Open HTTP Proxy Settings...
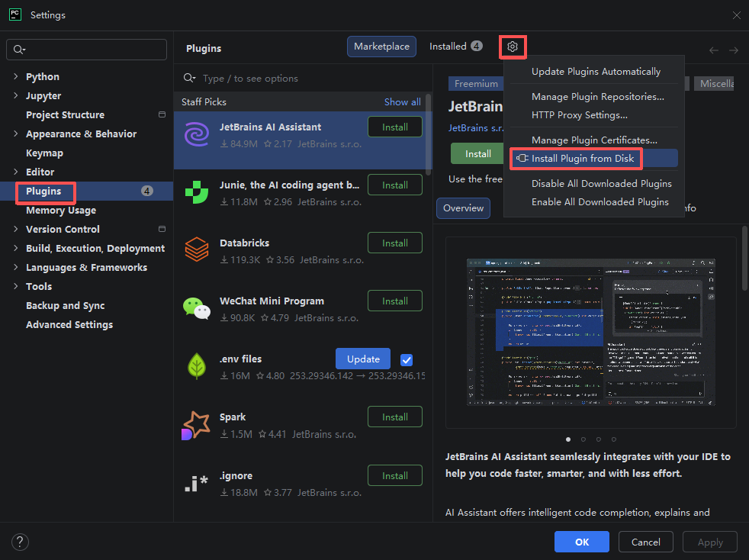The height and width of the screenshot is (560, 749). point(580,115)
